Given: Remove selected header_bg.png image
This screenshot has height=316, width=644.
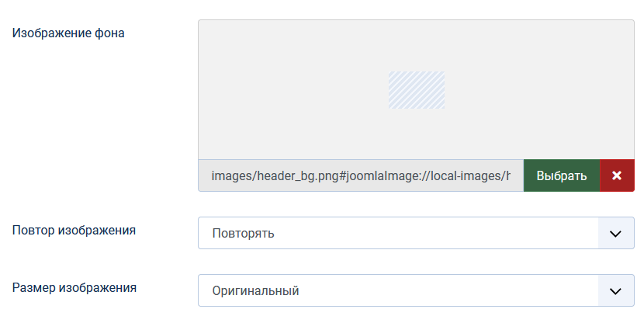Looking at the screenshot, I should click(618, 175).
